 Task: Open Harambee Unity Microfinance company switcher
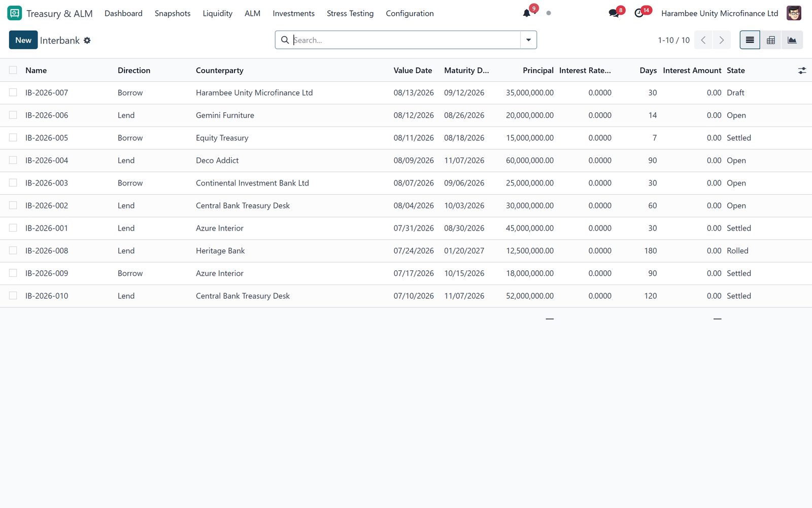(x=720, y=13)
